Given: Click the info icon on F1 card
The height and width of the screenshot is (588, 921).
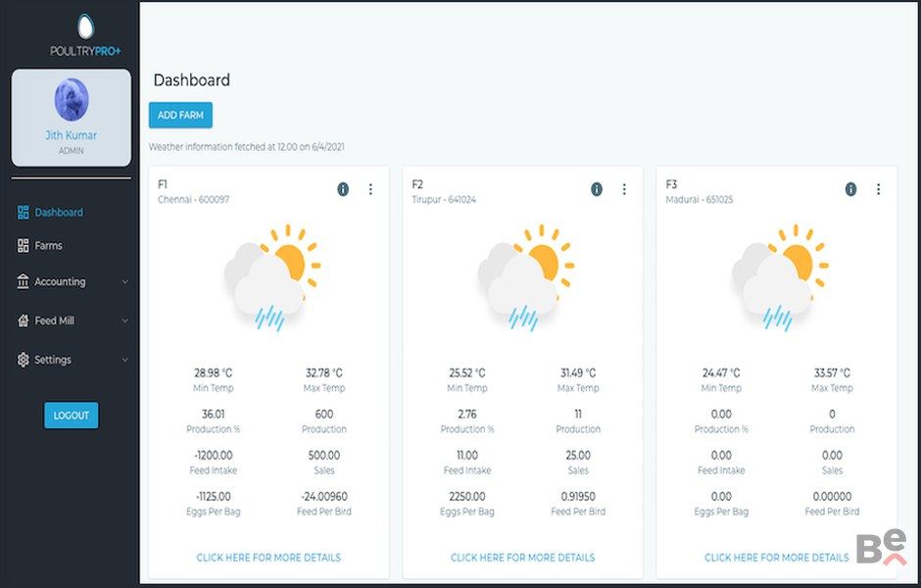Looking at the screenshot, I should point(343,189).
